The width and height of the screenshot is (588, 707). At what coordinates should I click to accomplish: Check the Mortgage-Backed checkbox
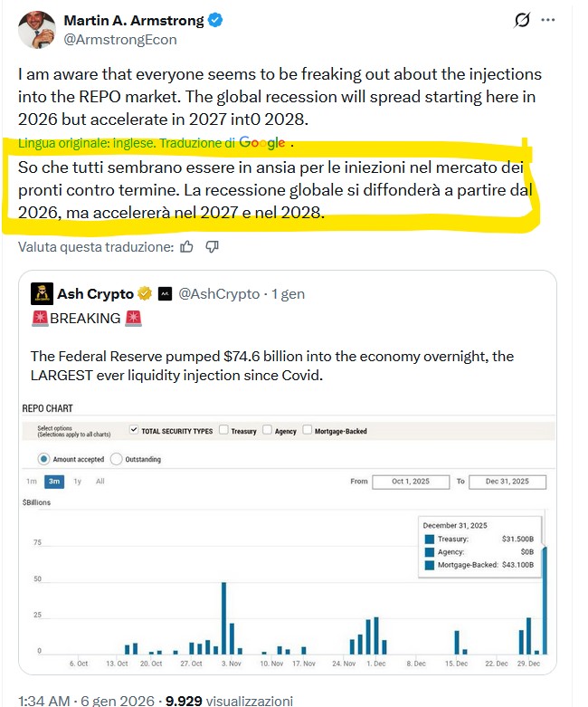pos(307,431)
